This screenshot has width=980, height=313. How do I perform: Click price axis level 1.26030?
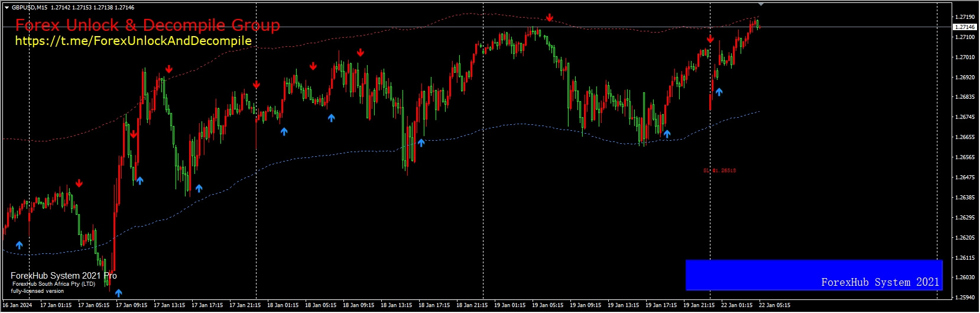[x=965, y=277]
